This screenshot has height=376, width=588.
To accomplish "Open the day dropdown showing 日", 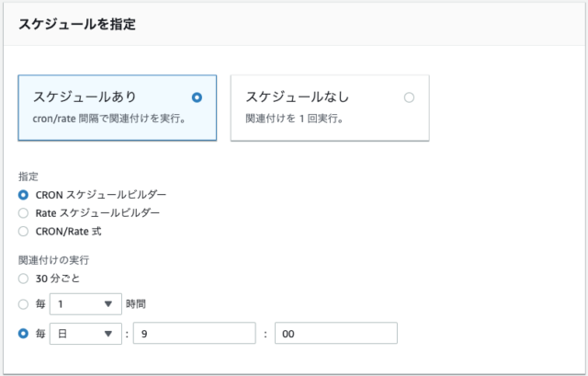I will coord(85,333).
